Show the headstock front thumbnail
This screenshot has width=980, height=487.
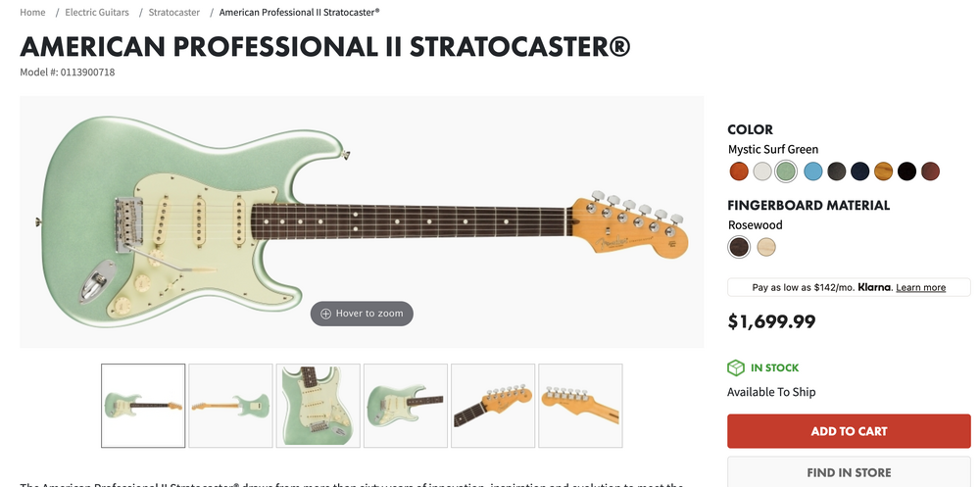pos(493,406)
